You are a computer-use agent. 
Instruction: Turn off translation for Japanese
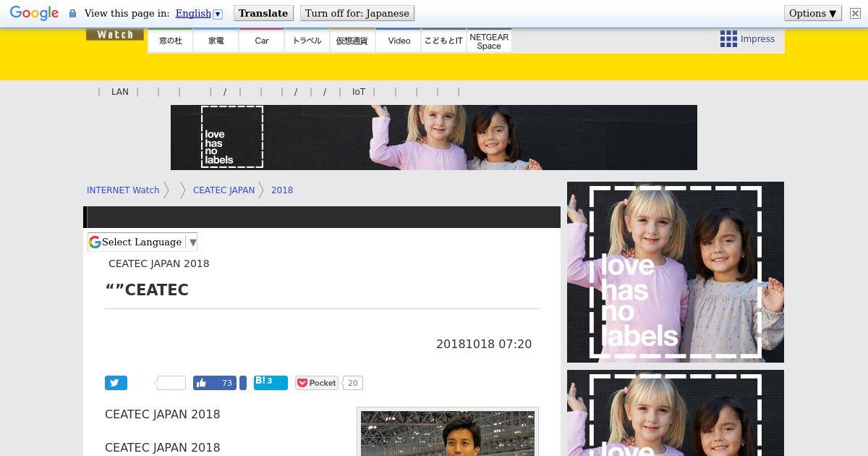pyautogui.click(x=357, y=13)
